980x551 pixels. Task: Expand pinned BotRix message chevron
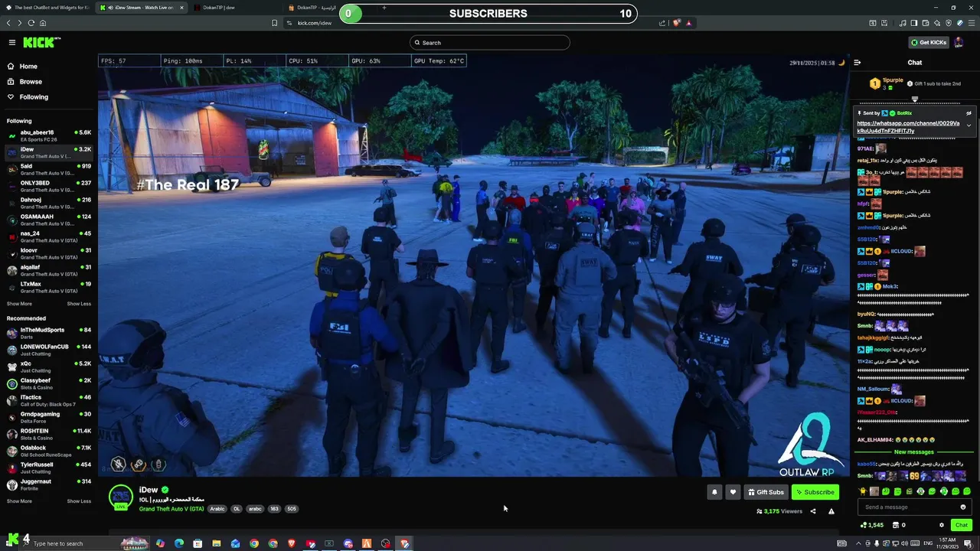[x=969, y=126]
